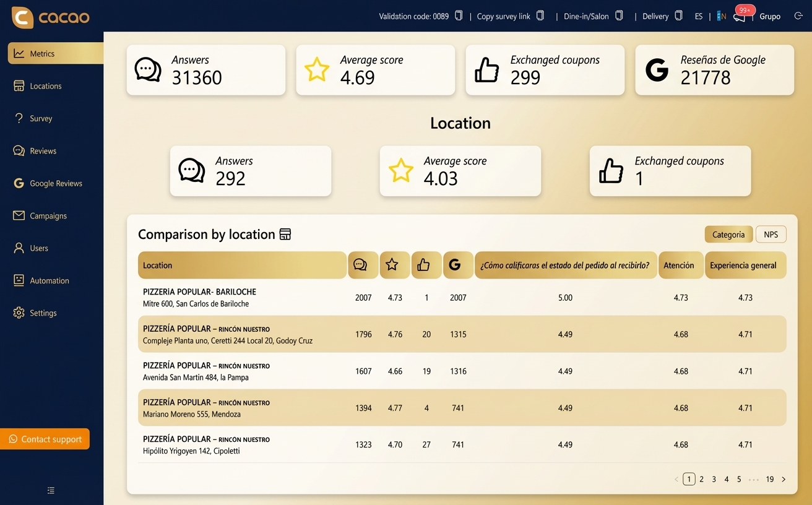Select Campaigns in the sidebar

click(x=48, y=215)
